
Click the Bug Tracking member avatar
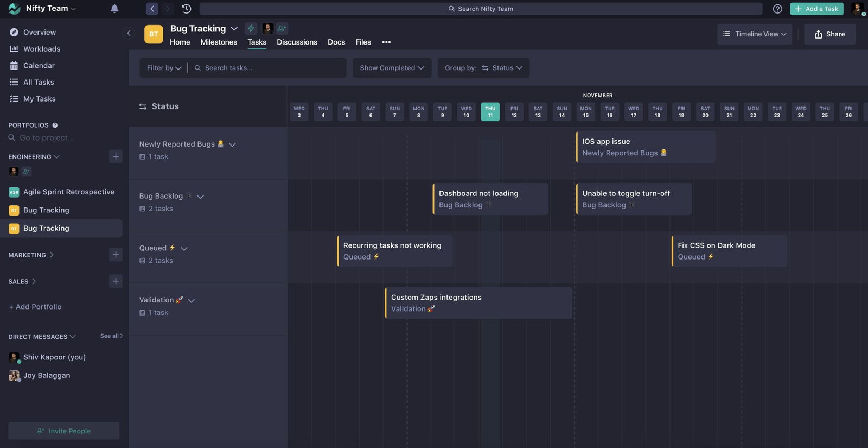coord(267,28)
